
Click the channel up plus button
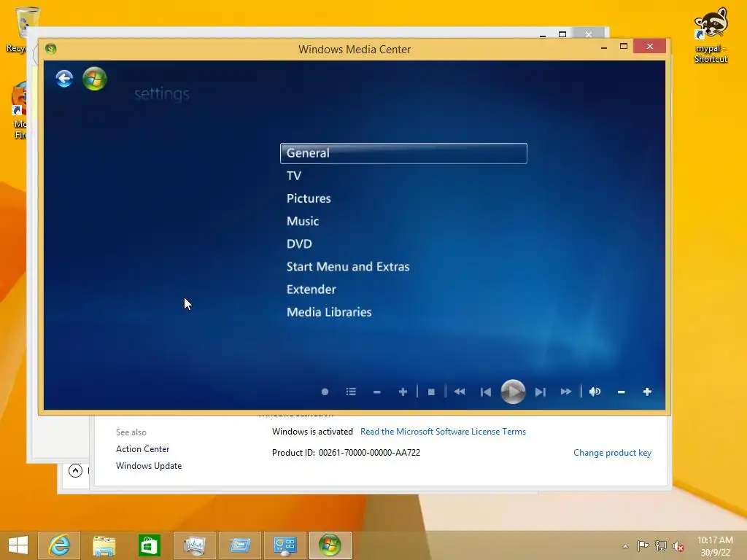(x=403, y=392)
